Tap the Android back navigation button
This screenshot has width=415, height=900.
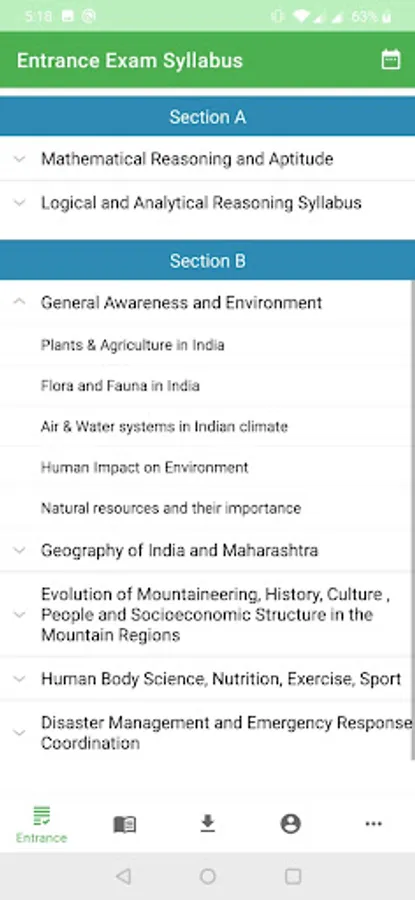[123, 876]
